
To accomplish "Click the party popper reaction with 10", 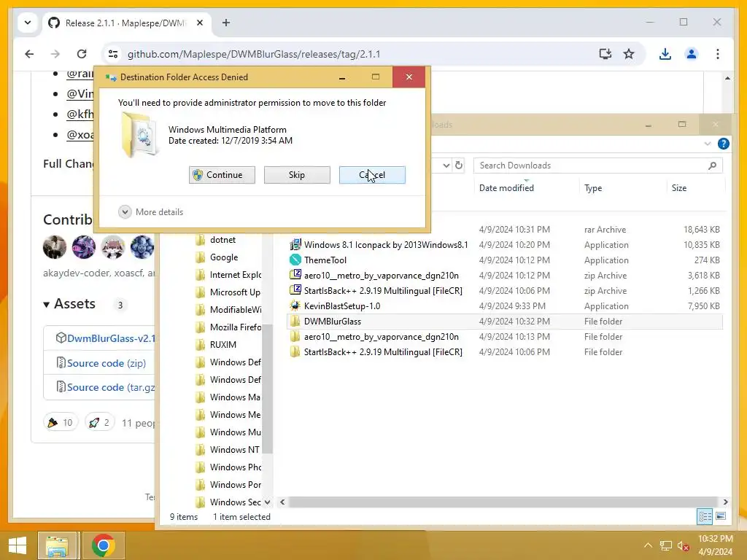I will click(61, 422).
